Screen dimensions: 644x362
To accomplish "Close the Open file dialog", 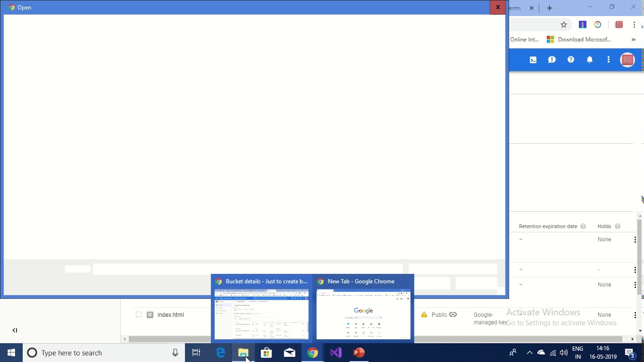I will 498,7.
